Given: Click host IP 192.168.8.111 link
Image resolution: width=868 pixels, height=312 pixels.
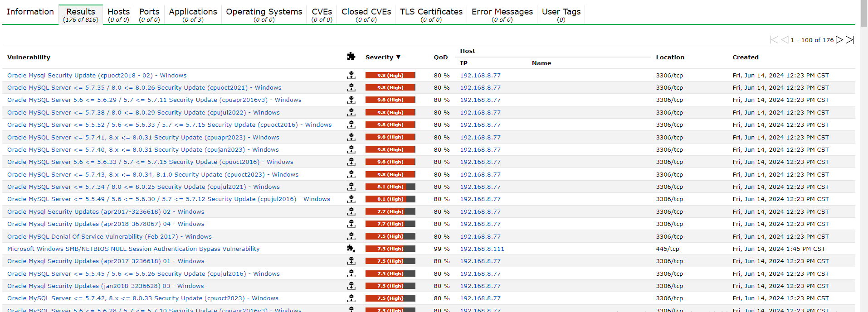Looking at the screenshot, I should (482, 249).
